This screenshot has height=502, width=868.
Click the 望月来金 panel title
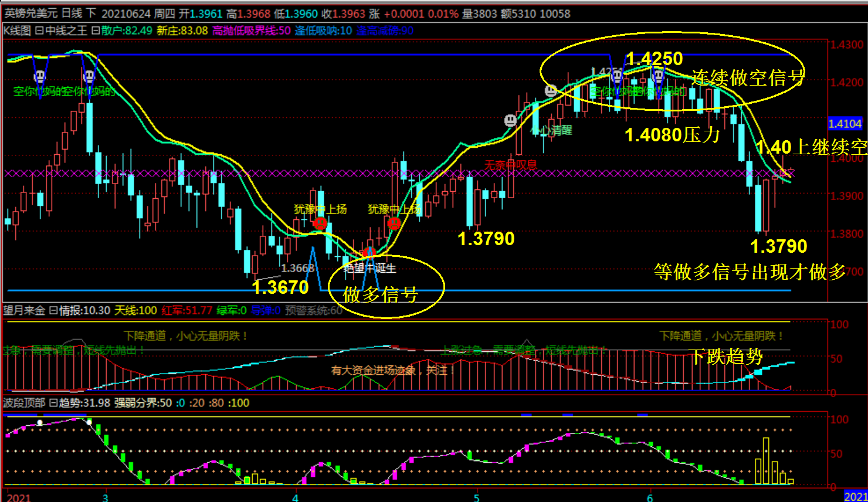24,310
